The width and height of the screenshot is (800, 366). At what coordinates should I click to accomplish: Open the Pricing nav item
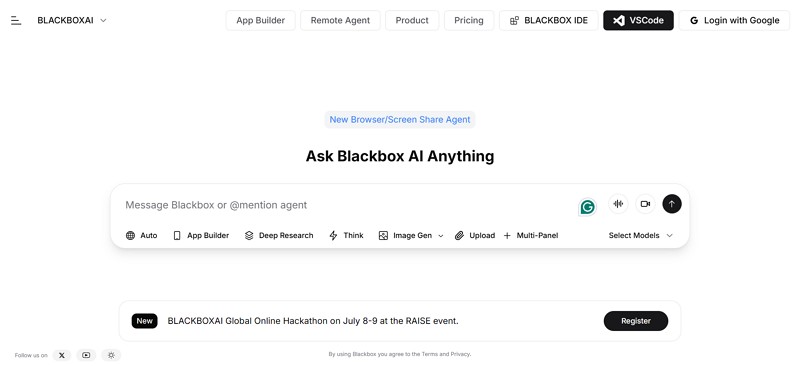(469, 20)
